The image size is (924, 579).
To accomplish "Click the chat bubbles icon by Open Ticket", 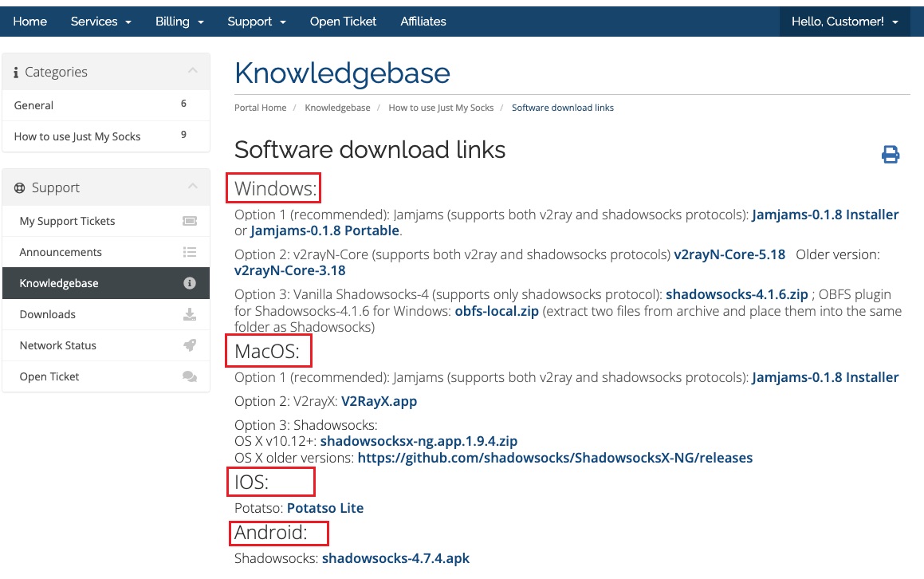I will pos(189,376).
